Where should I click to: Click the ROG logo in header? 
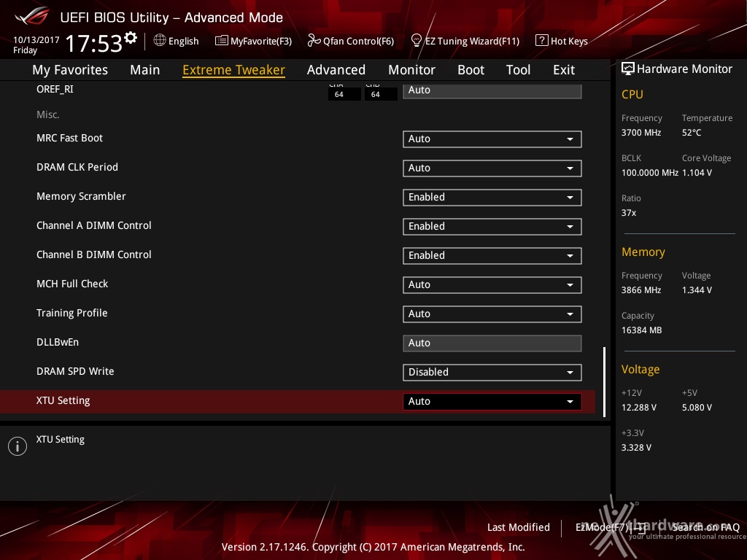coord(32,16)
